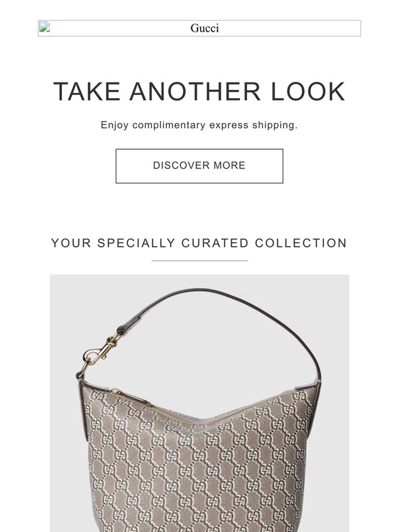Click the gold zipper pull on handbag
Image resolution: width=399 pixels, height=532 pixels.
click(x=131, y=397)
